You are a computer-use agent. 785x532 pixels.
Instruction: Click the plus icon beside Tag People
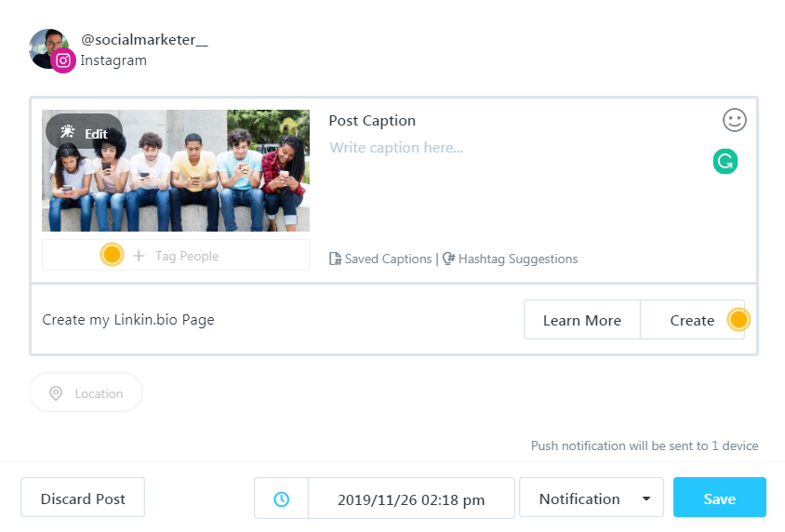[139, 256]
